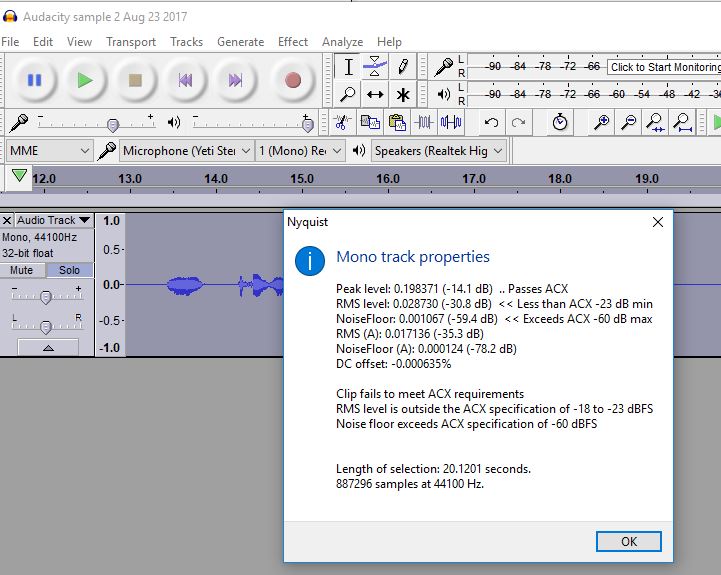This screenshot has height=575, width=721.
Task: Click the track pan L/R slider handle
Action: (x=46, y=327)
